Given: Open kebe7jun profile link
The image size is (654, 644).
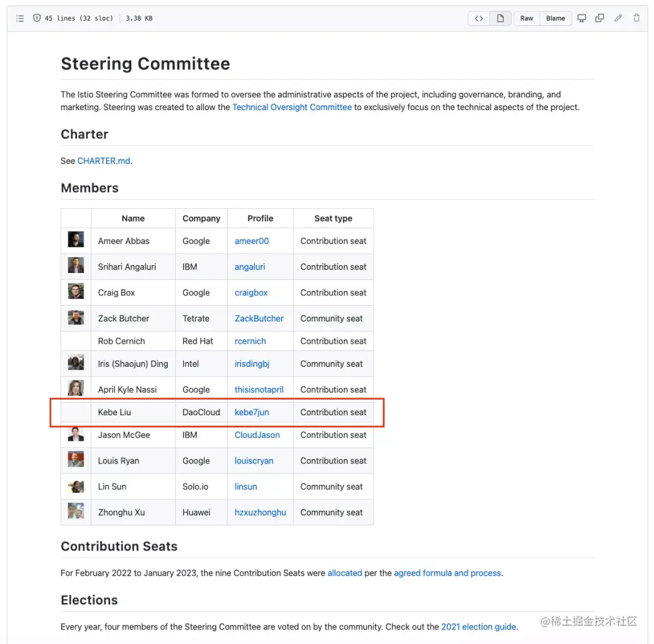Looking at the screenshot, I should [251, 412].
